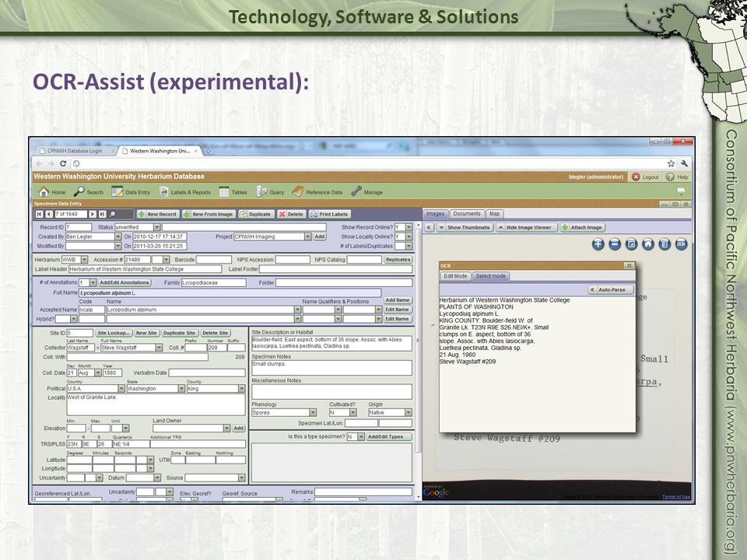Jump to the first record
Viewport: 747px width, 560px height.
click(40, 215)
